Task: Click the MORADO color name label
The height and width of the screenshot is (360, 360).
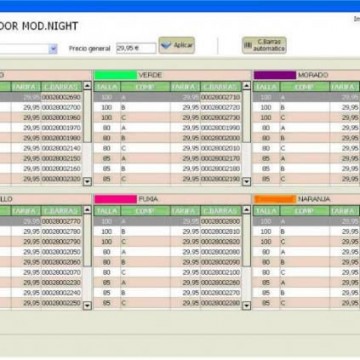Action: coord(313,75)
